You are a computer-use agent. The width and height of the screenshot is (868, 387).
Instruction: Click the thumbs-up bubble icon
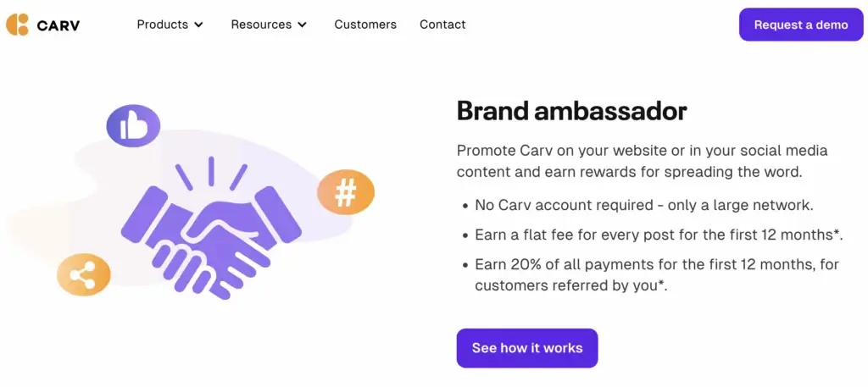[133, 127]
